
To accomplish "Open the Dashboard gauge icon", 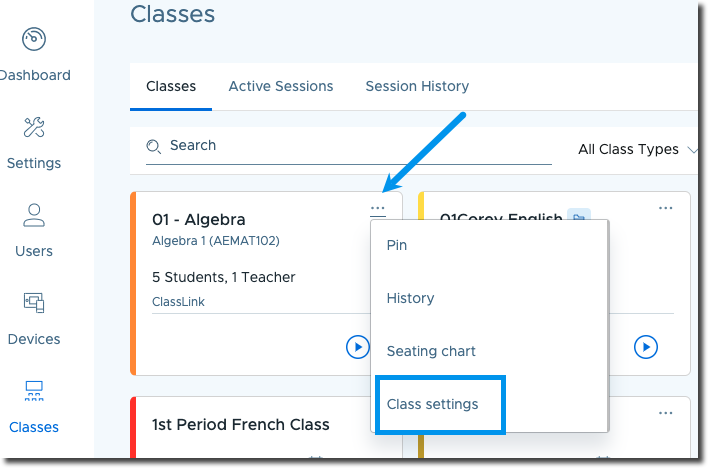I will click(x=34, y=40).
